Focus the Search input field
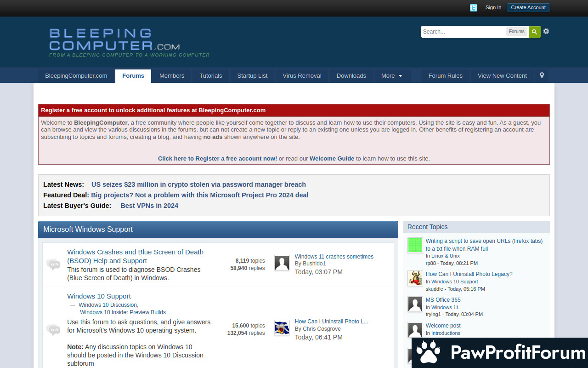This screenshot has height=368, width=588. point(464,32)
